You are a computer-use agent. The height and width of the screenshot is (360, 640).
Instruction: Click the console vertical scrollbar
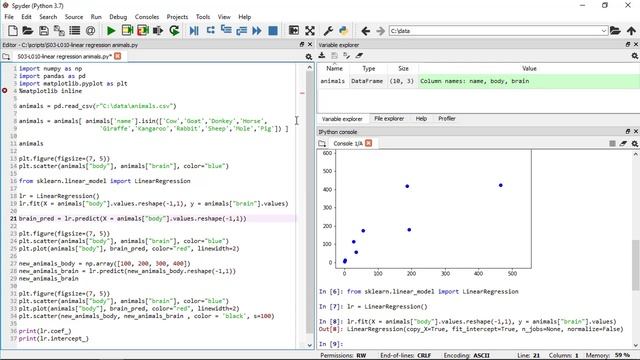[636, 265]
